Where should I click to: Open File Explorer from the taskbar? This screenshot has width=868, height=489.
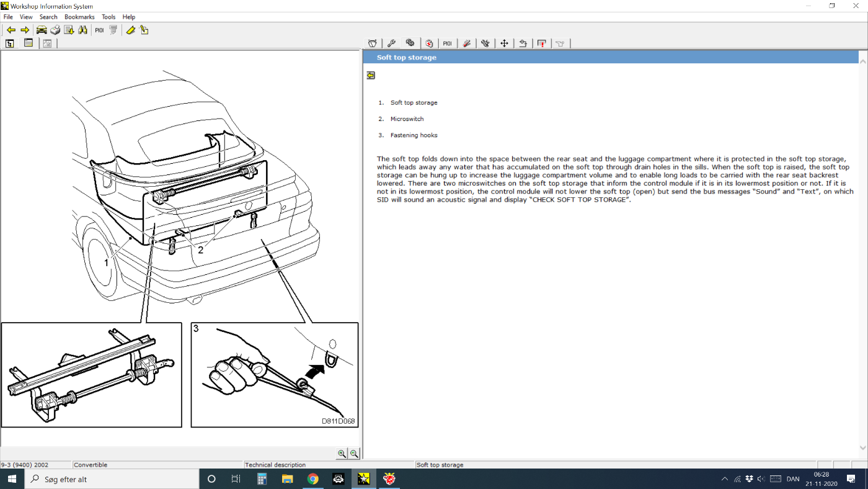[x=287, y=479]
